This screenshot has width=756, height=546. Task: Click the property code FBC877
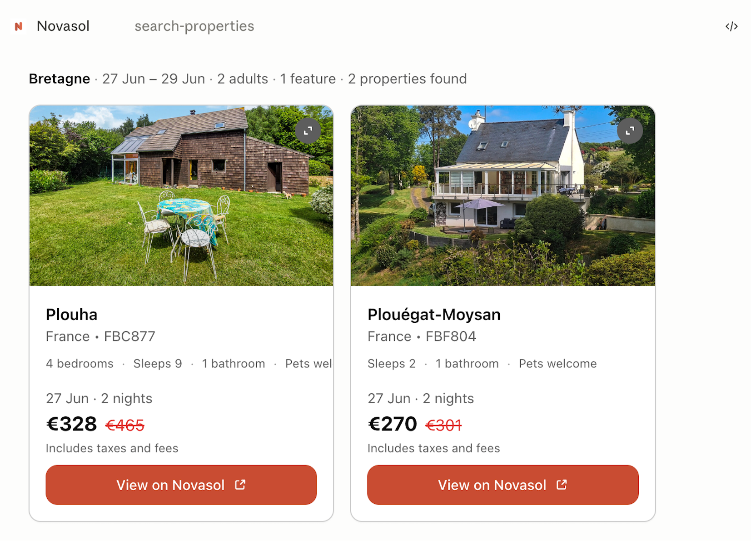129,336
